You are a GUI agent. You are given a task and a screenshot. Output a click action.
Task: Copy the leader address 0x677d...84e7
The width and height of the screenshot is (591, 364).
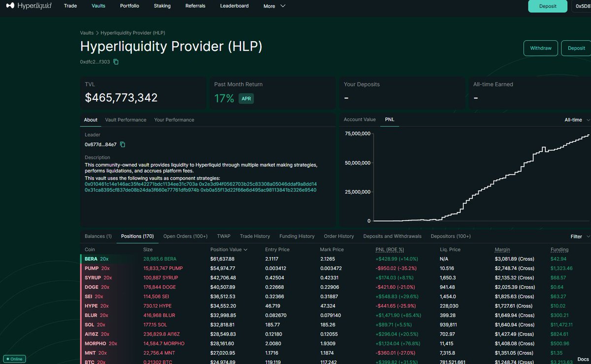pyautogui.click(x=123, y=145)
